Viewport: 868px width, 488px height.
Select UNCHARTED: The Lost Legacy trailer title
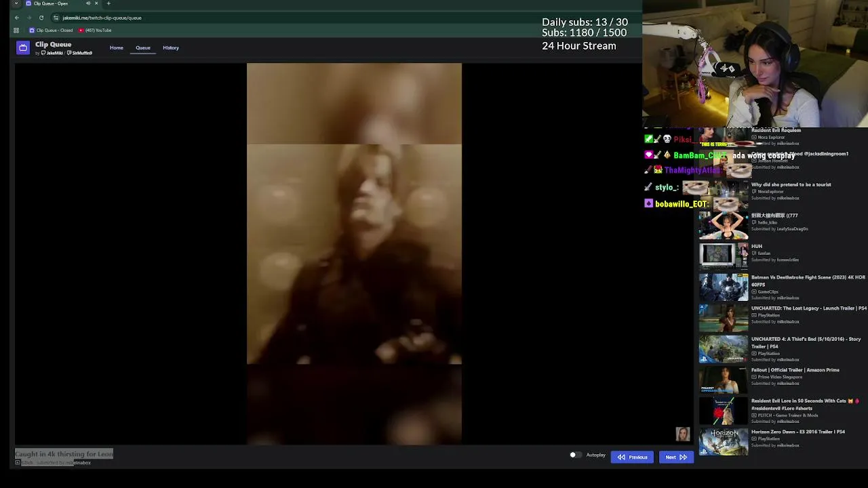pyautogui.click(x=809, y=308)
